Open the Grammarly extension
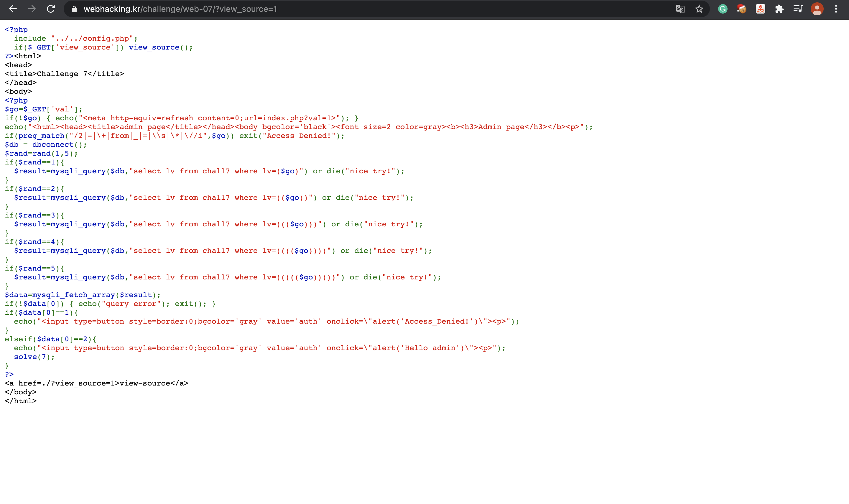 pyautogui.click(x=723, y=9)
